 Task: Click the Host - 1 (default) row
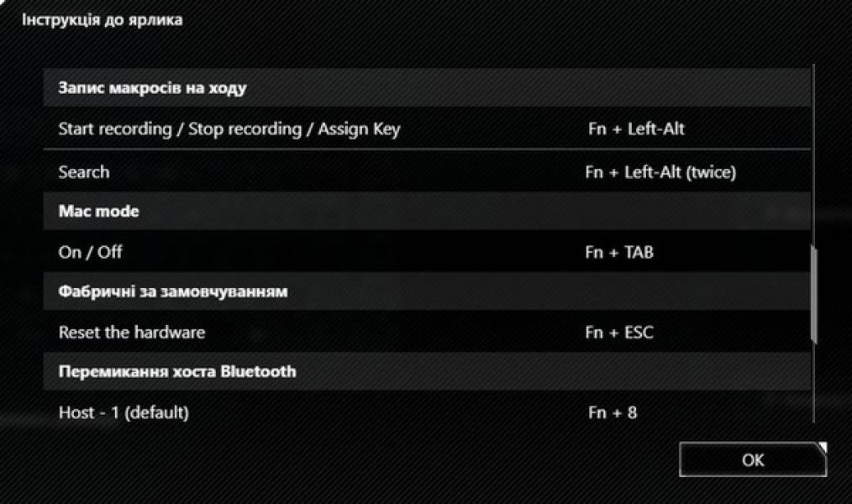click(124, 412)
